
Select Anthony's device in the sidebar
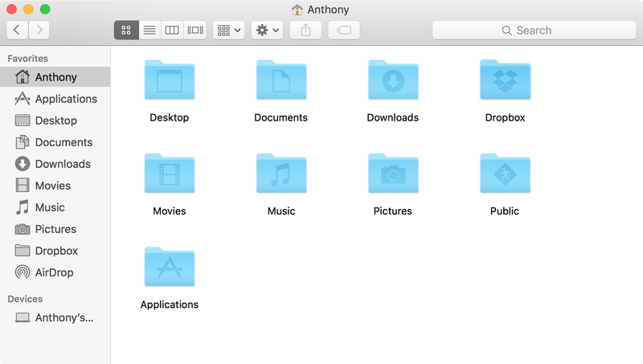click(55, 317)
